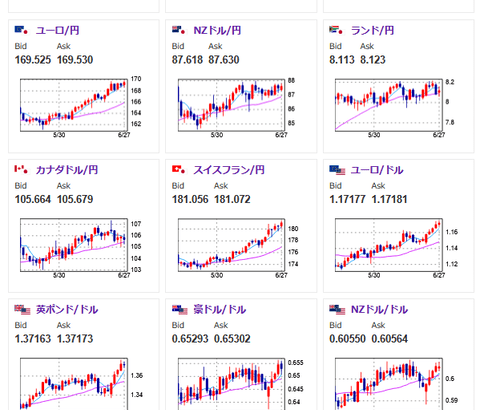Click the Canadian dollar/Yen flag icon
This screenshot has width=480, height=410.
(x=21, y=170)
